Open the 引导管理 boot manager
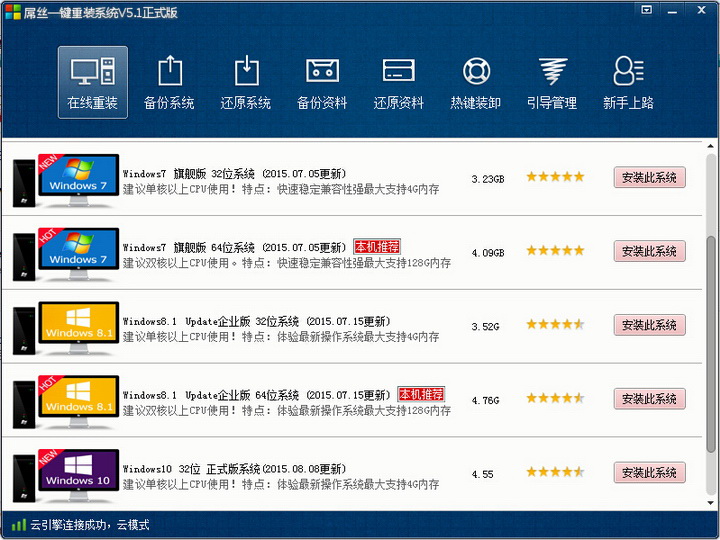Screen dimensions: 720x540 tap(552, 82)
